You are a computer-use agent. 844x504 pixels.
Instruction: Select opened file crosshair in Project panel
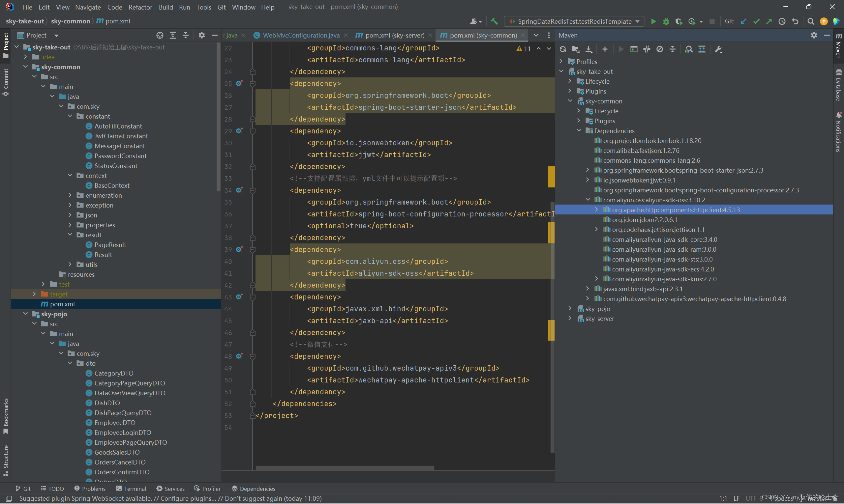coord(160,35)
